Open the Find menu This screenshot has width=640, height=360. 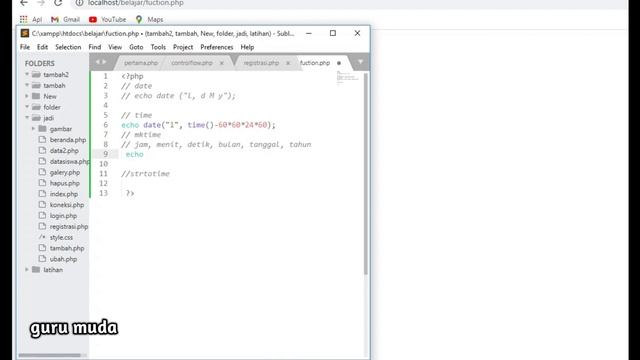[x=95, y=47]
